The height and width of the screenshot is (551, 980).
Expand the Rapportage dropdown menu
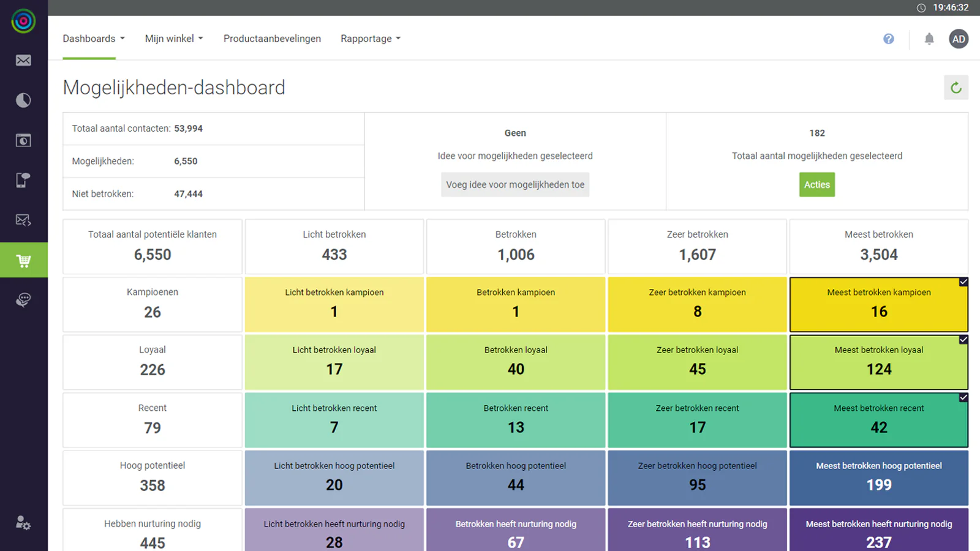point(371,39)
